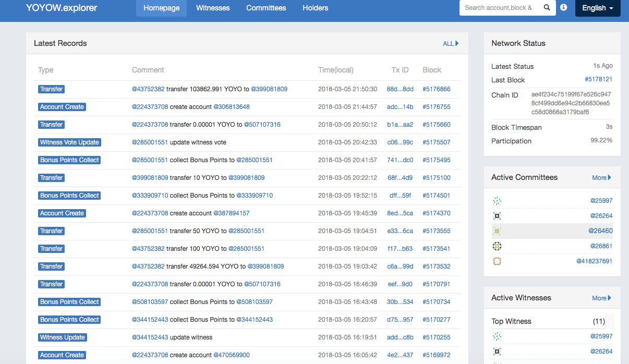The width and height of the screenshot is (629, 364).
Task: Expand More in Active Witnesses
Action: 601,298
